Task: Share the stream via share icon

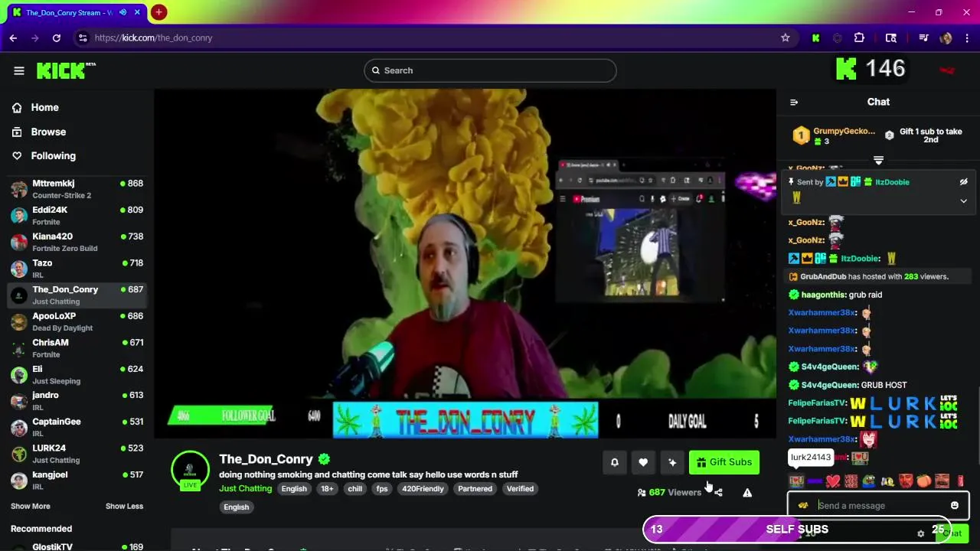Action: pos(718,492)
